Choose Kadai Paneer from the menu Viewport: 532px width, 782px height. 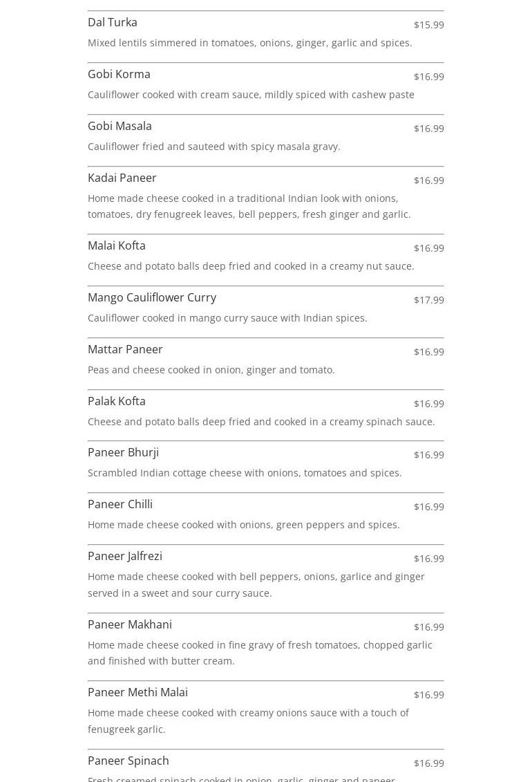[x=122, y=178]
